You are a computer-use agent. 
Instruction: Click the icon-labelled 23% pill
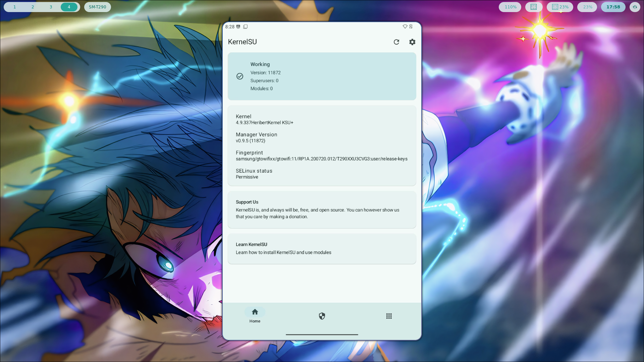click(560, 7)
